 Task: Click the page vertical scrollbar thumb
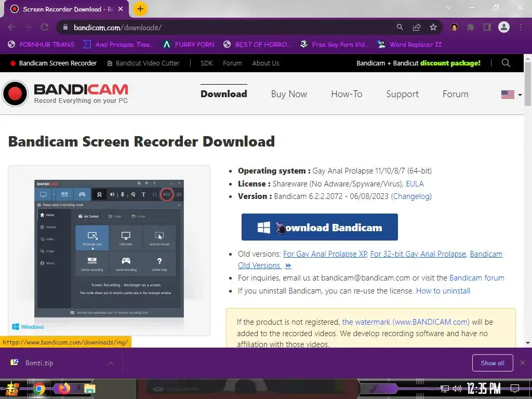pos(528,84)
